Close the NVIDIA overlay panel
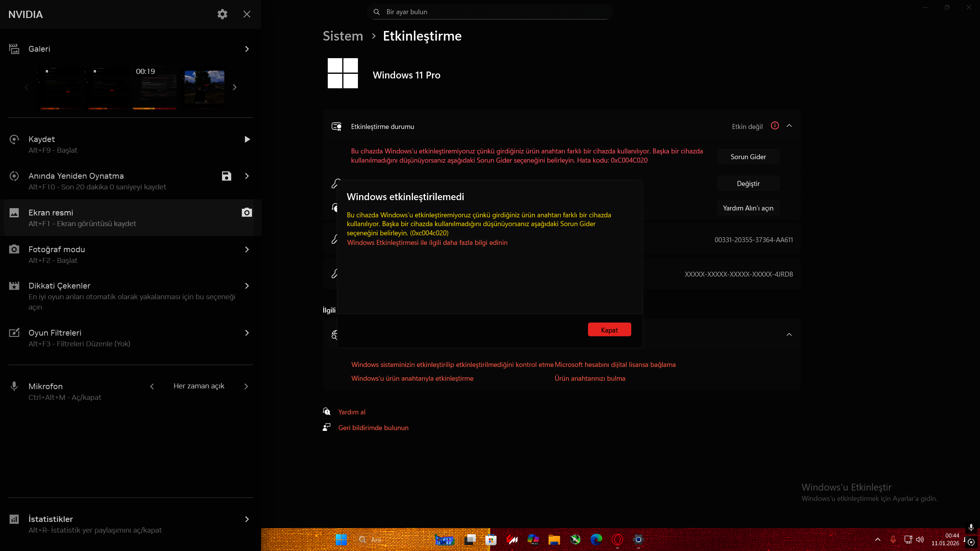980x551 pixels. [247, 14]
